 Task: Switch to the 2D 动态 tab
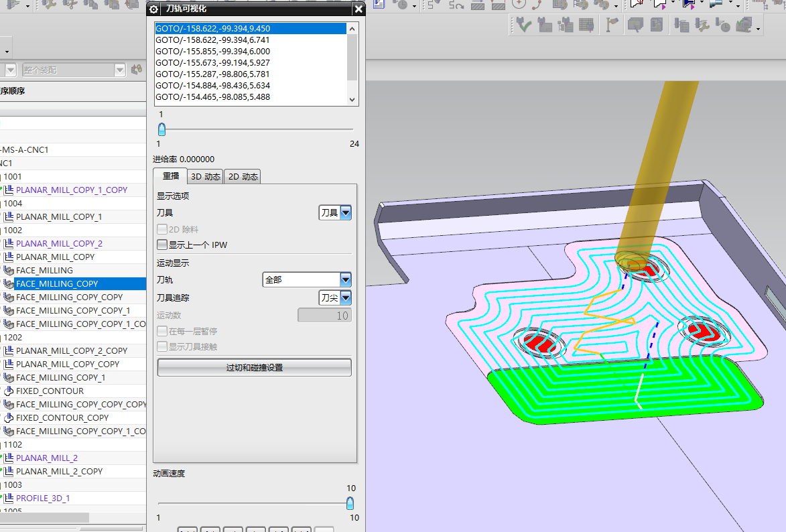(242, 177)
